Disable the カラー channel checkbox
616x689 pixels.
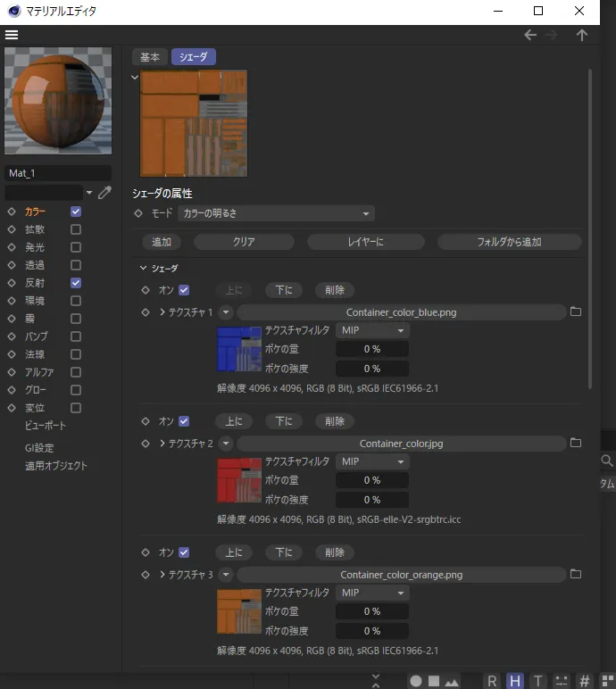(x=76, y=212)
